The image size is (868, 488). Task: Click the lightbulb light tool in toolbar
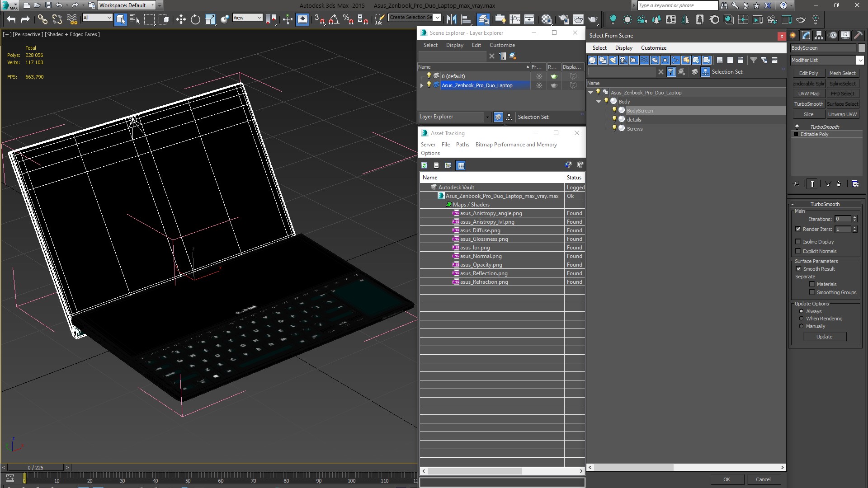point(613,19)
